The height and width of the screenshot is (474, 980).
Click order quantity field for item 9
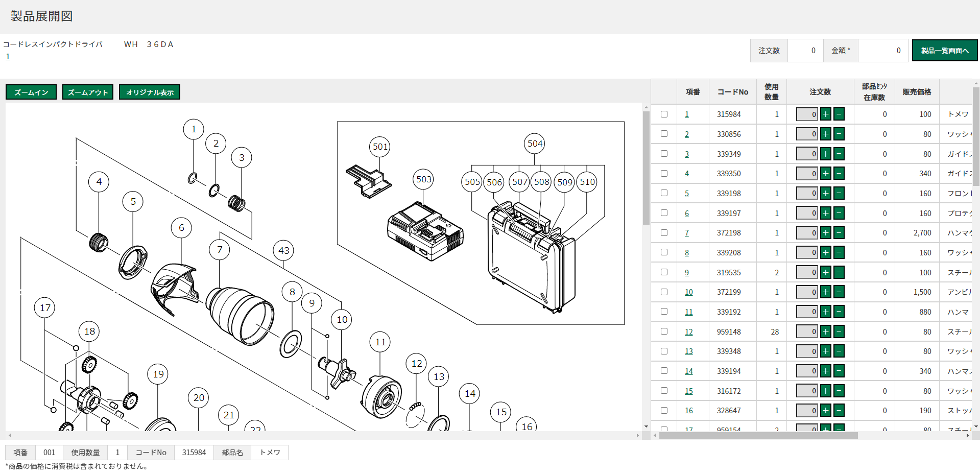[x=807, y=272]
